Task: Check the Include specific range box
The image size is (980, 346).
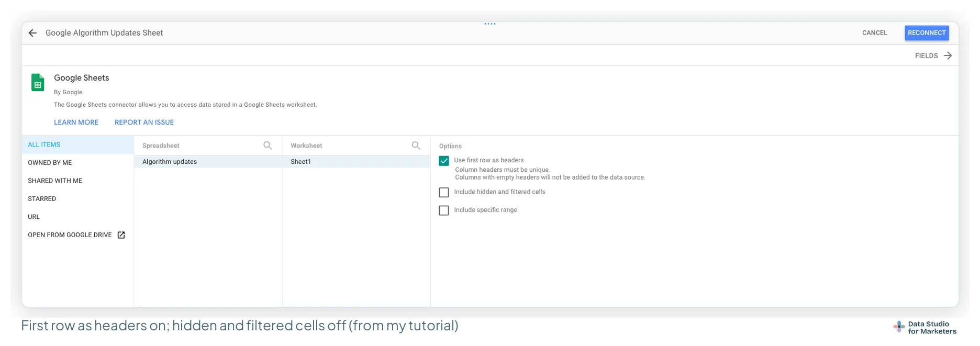Action: pos(444,210)
